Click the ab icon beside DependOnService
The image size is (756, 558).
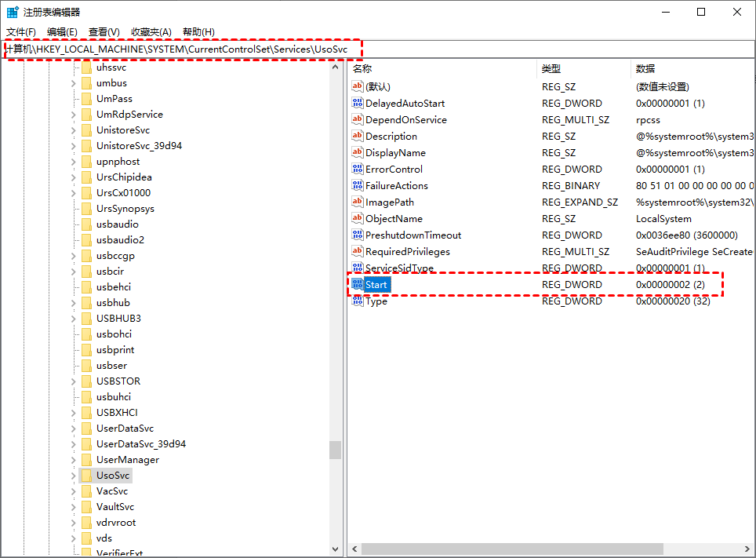click(x=359, y=119)
